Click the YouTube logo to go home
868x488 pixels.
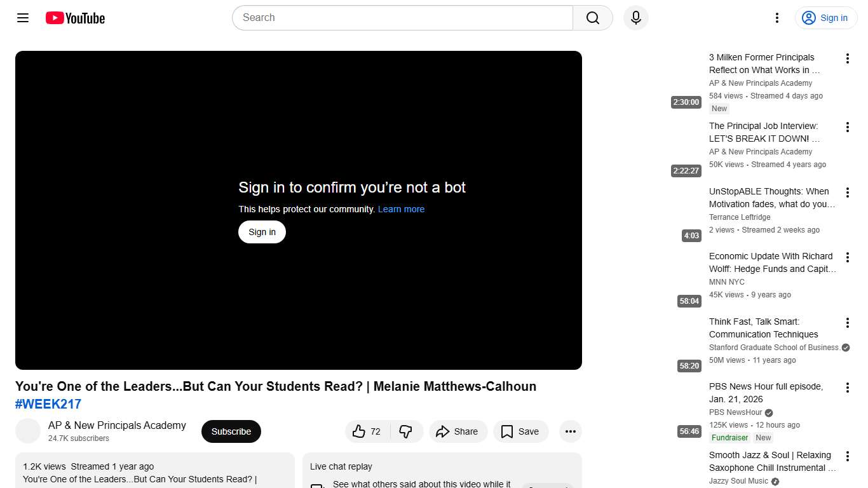74,18
